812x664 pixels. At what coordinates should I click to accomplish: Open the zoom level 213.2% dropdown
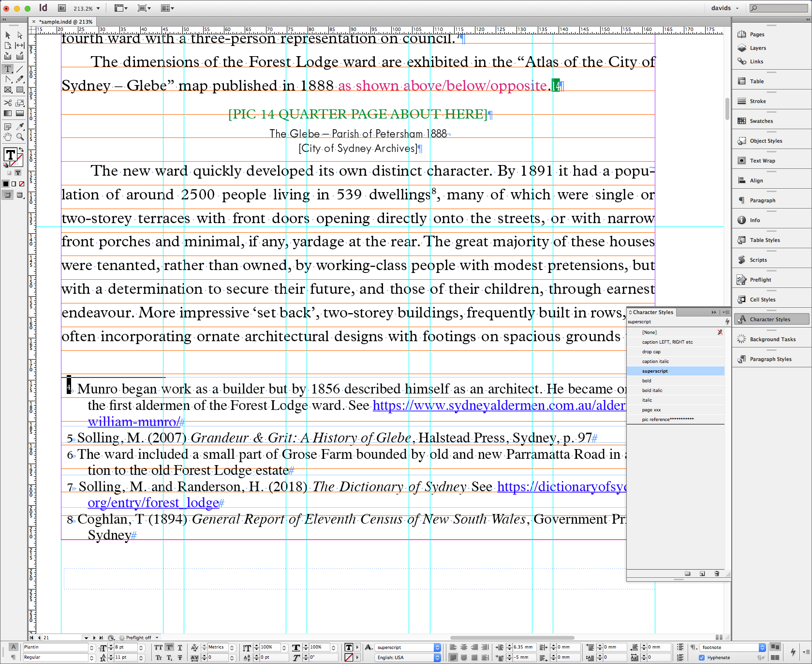point(98,8)
